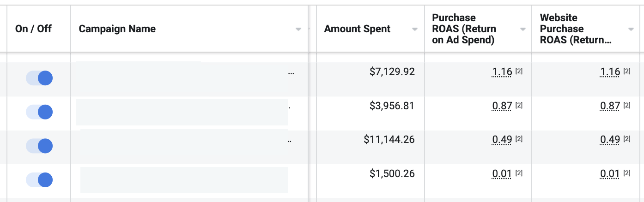Switch off the campaign with $1,500.26 spent
The height and width of the screenshot is (202, 644).
[39, 179]
